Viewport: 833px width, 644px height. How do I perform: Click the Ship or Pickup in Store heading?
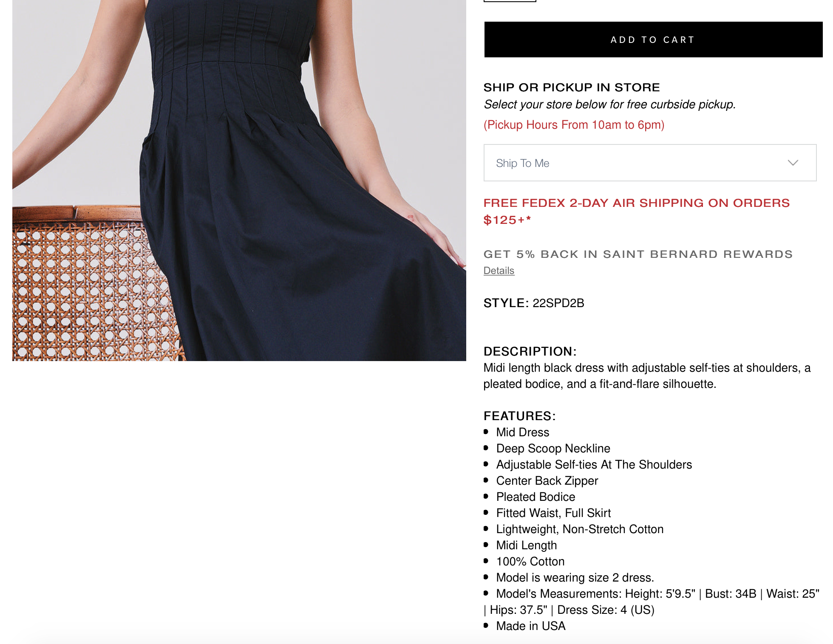coord(572,87)
